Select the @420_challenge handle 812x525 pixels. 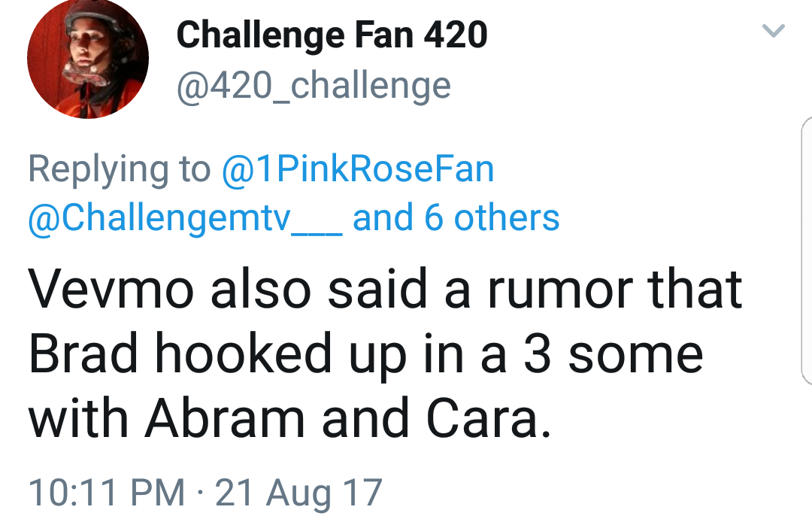tap(314, 86)
